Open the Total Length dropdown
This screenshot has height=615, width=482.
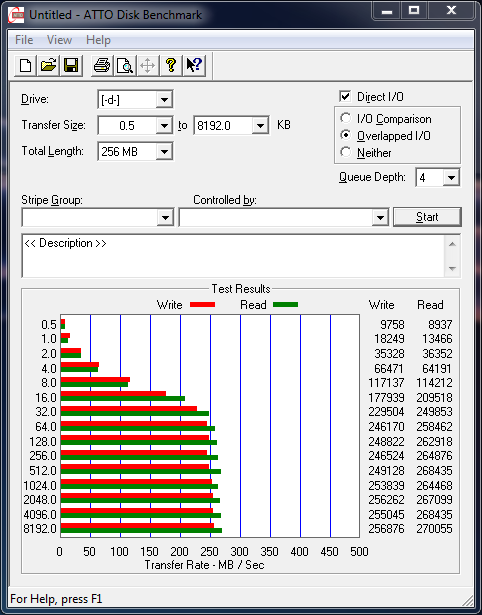[x=164, y=151]
